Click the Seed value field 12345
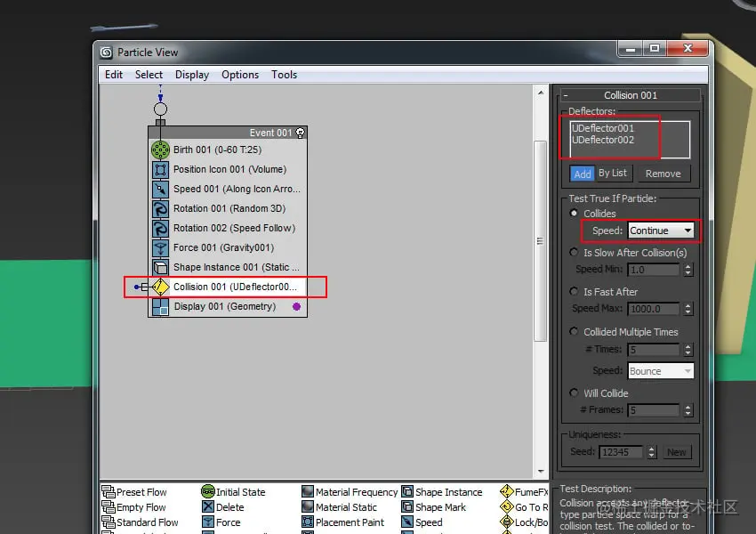 [x=621, y=452]
